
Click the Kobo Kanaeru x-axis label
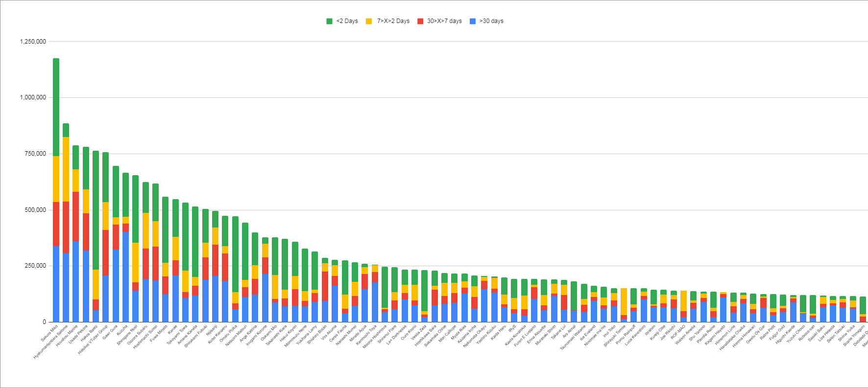click(218, 334)
